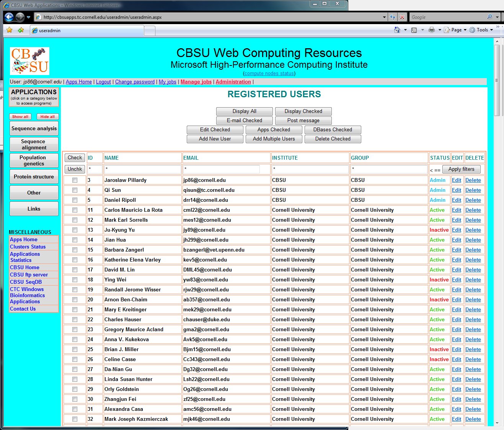Click the Print icon in the command bar

(x=432, y=30)
